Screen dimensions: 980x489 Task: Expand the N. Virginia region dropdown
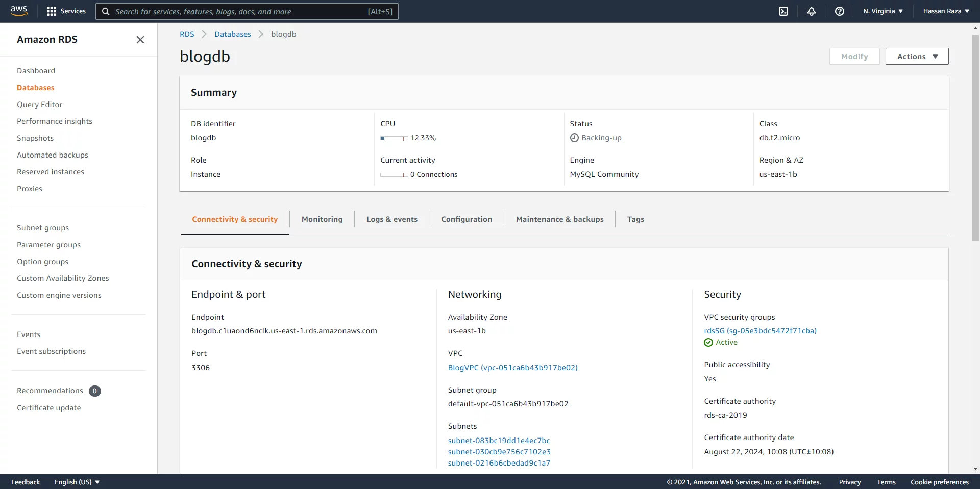tap(883, 11)
